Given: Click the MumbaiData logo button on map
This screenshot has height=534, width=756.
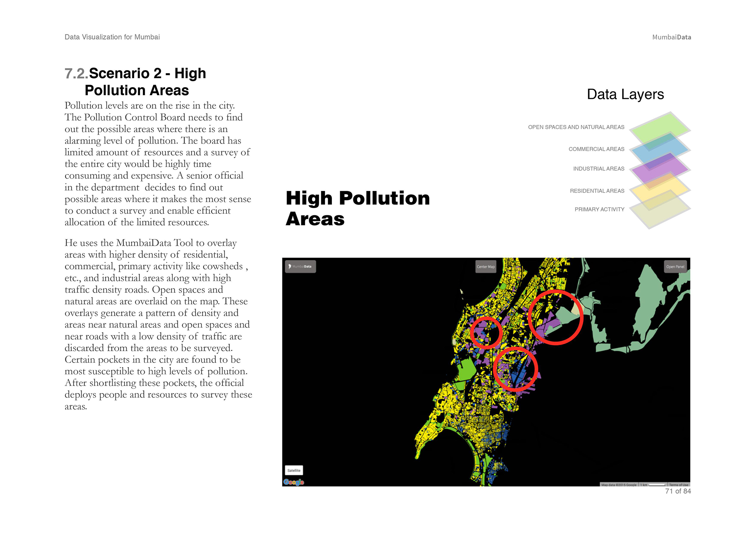Looking at the screenshot, I should pyautogui.click(x=301, y=267).
